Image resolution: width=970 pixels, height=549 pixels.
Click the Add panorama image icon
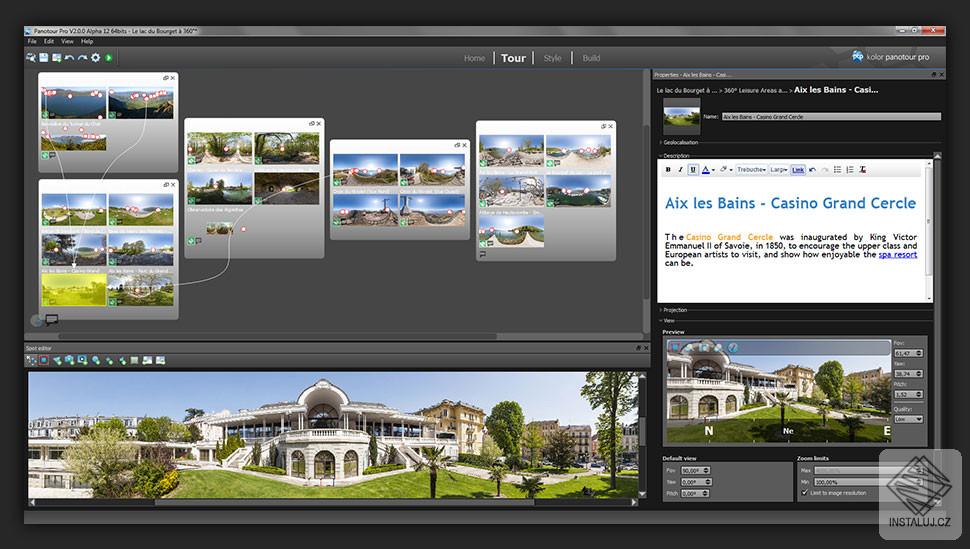tap(56, 58)
